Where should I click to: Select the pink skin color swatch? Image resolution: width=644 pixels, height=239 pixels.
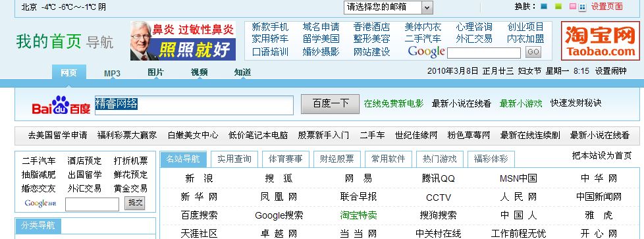[572, 7]
